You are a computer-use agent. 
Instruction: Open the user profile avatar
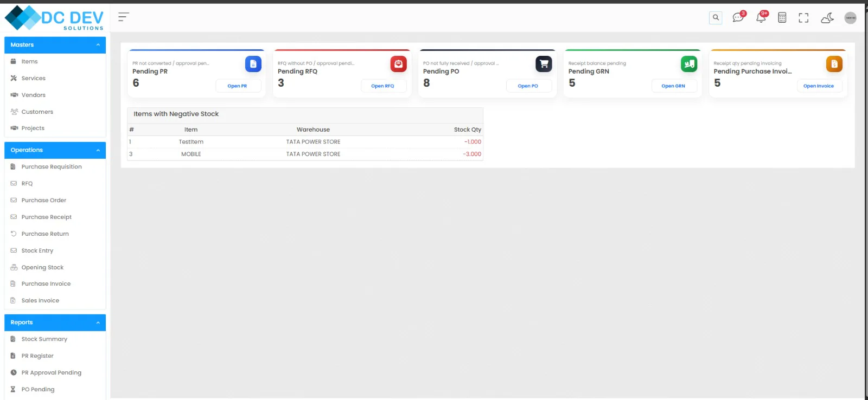(851, 18)
